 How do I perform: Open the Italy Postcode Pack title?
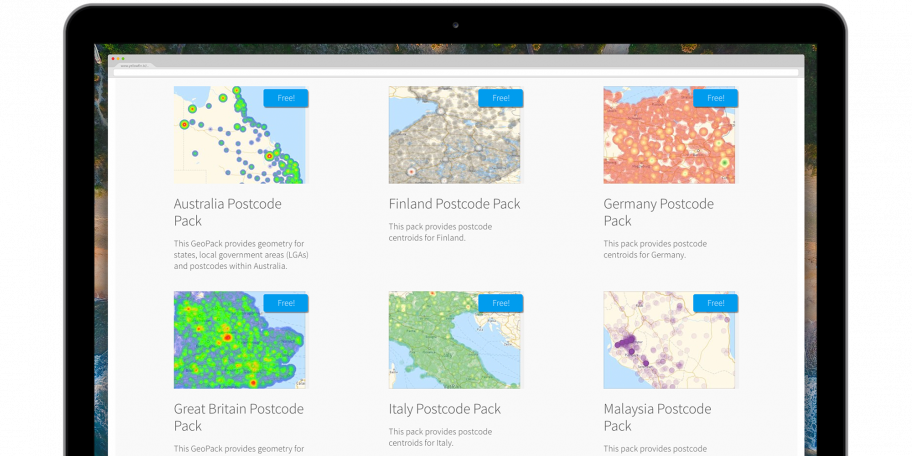[x=444, y=409]
